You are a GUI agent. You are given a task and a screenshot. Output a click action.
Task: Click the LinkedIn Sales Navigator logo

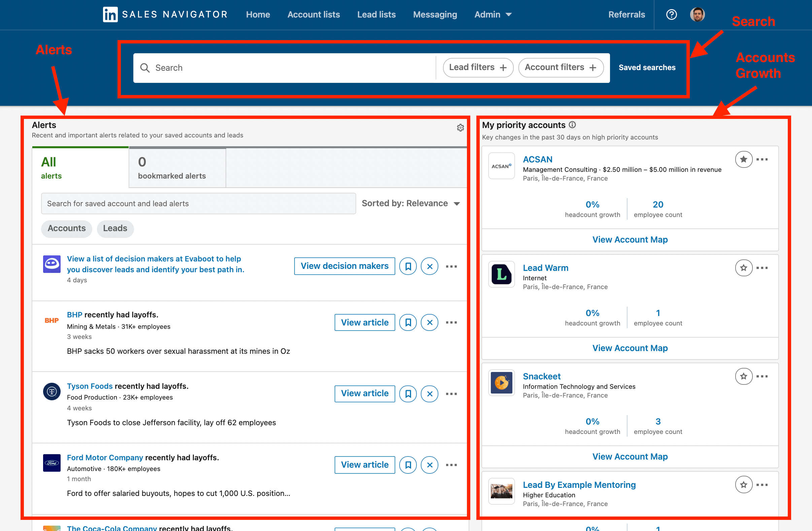165,14
